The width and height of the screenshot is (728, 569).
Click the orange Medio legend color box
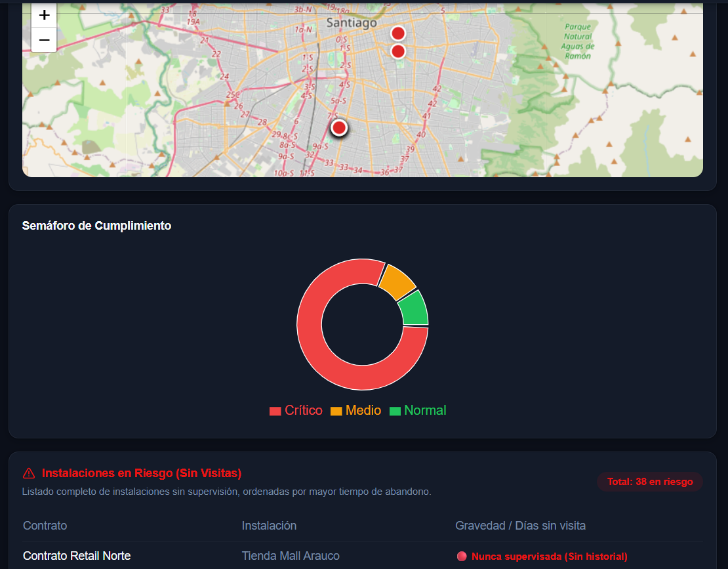[x=336, y=411]
